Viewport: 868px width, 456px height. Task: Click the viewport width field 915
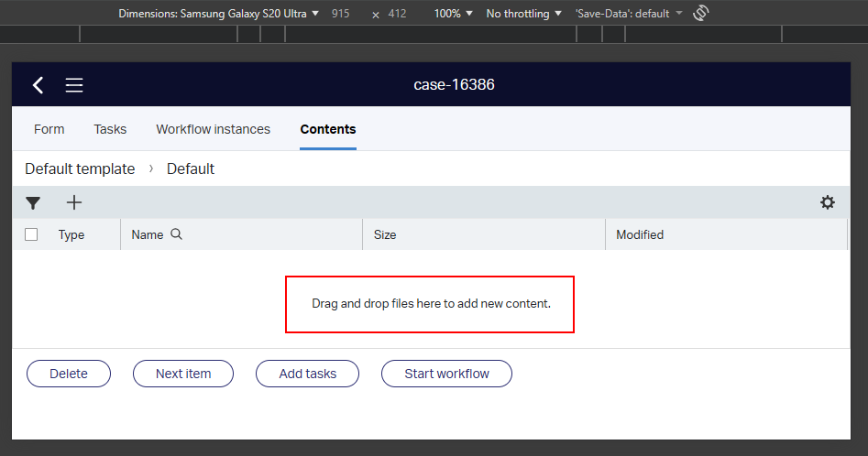pyautogui.click(x=340, y=14)
